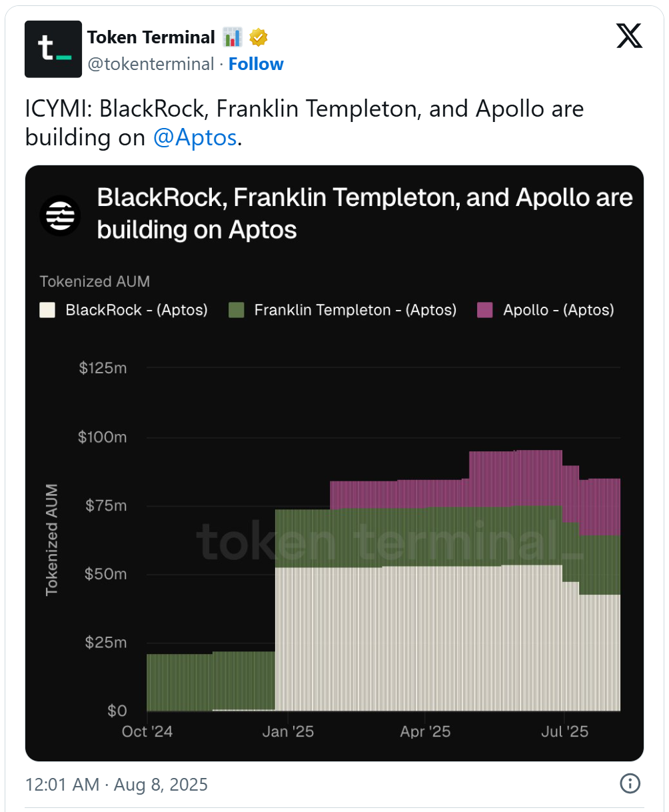This screenshot has height=812, width=669.
Task: Click the BlackRock white legend swatch
Action: click(x=47, y=310)
